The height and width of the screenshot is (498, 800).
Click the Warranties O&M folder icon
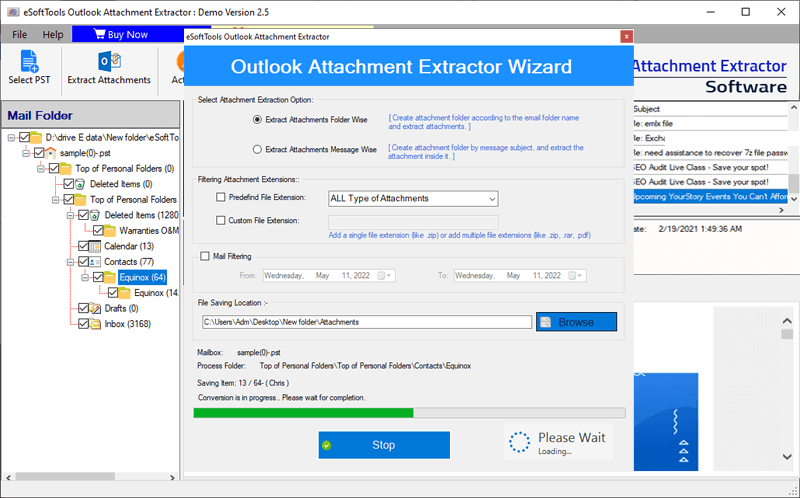pos(110,231)
